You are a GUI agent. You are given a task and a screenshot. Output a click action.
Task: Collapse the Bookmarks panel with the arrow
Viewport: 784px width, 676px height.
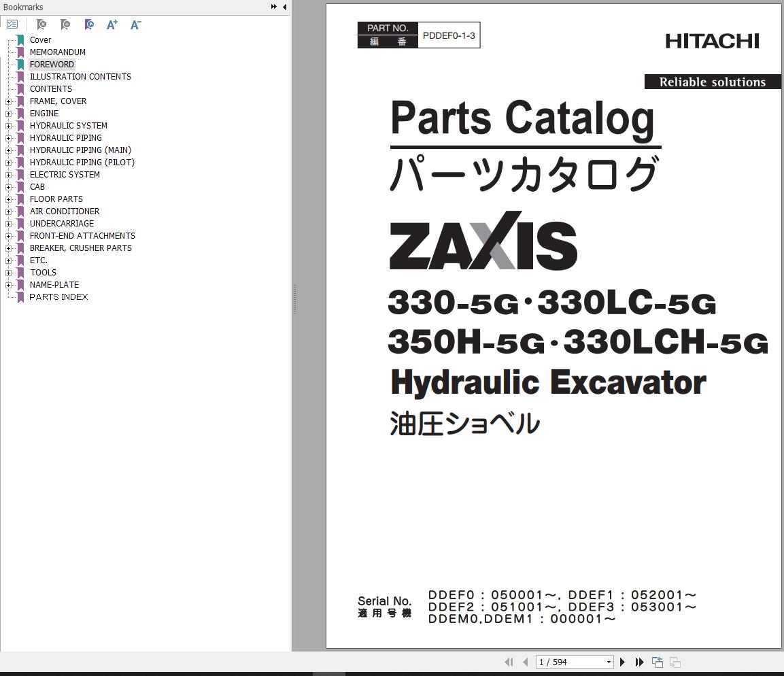284,7
